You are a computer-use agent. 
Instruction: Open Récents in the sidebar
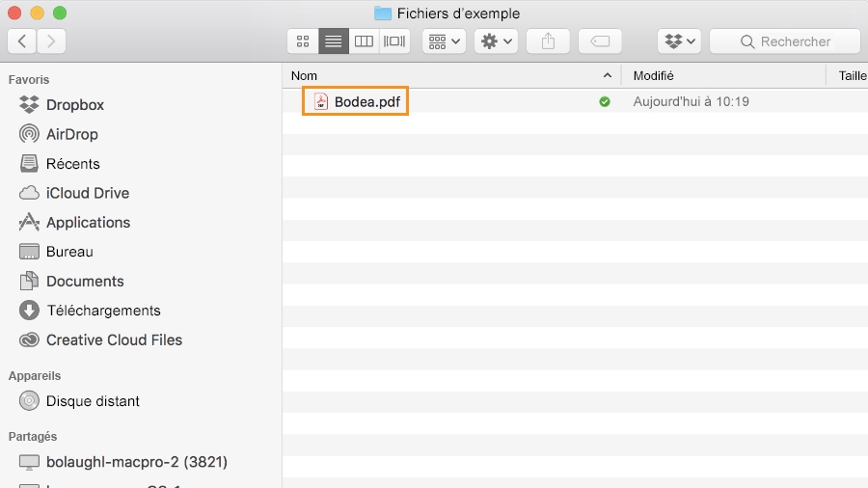(x=60, y=163)
